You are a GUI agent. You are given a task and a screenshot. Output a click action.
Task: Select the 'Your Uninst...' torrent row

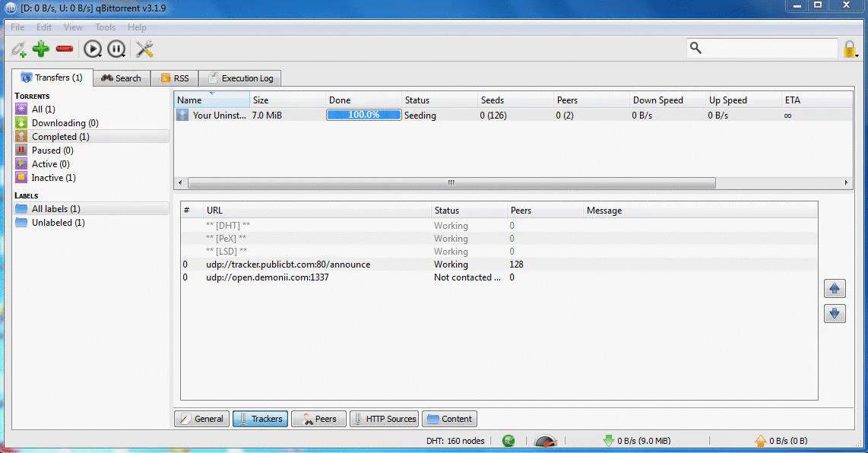point(513,116)
